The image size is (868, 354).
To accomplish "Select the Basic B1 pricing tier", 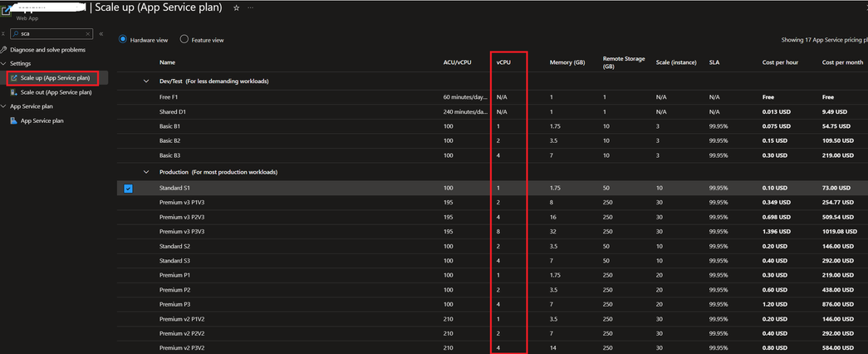I will tap(169, 126).
